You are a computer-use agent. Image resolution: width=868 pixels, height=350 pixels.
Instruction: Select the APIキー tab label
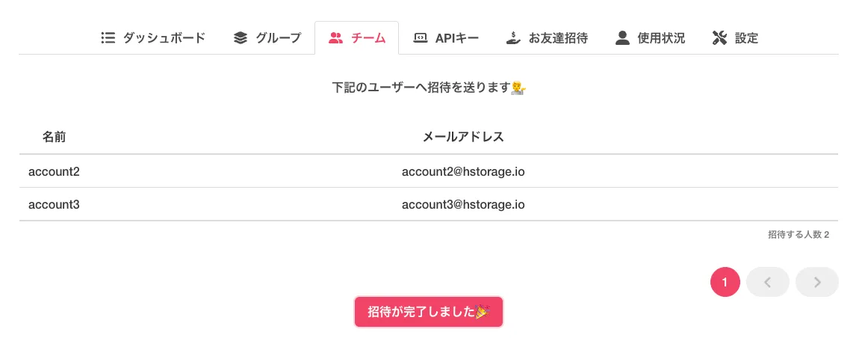click(x=456, y=37)
